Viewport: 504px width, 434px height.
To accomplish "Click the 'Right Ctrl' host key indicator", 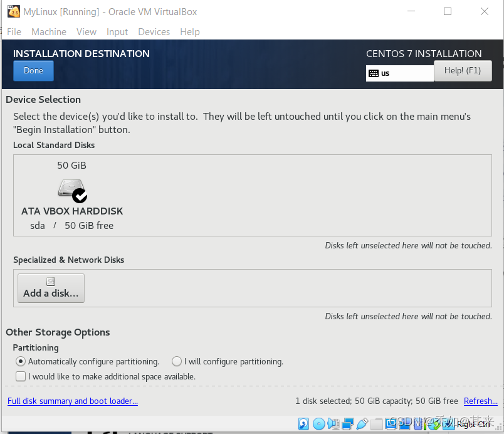I will click(473, 425).
